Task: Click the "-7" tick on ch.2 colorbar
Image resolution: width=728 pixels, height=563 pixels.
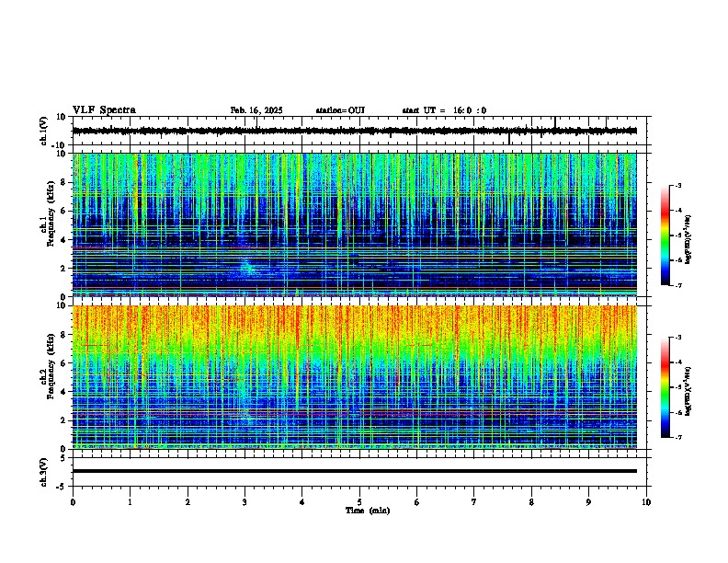Action: (678, 438)
